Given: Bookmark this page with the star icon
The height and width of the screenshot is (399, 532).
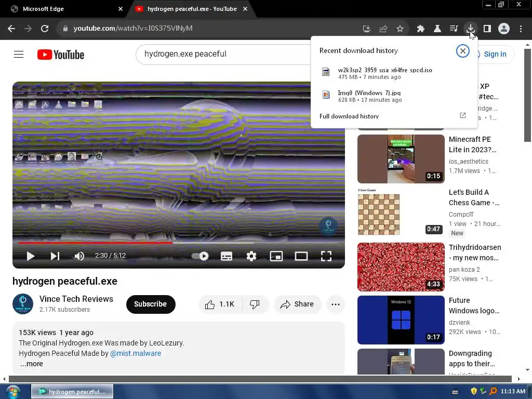Looking at the screenshot, I should pyautogui.click(x=400, y=29).
